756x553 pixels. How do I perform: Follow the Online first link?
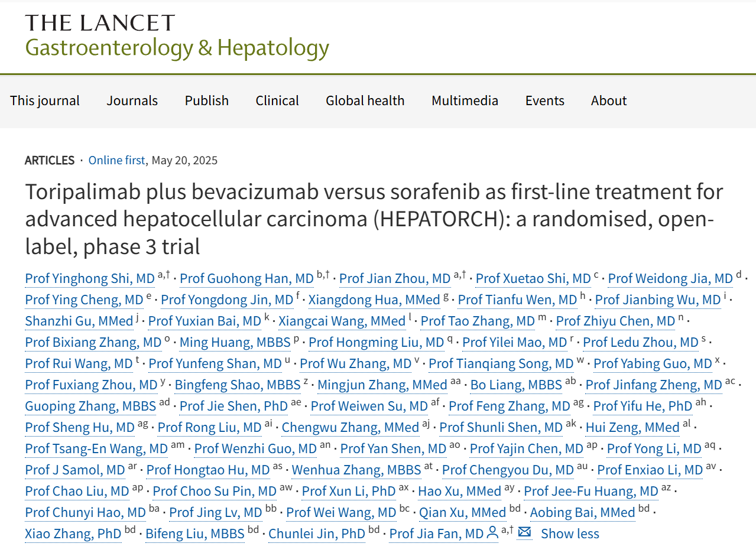tap(116, 160)
